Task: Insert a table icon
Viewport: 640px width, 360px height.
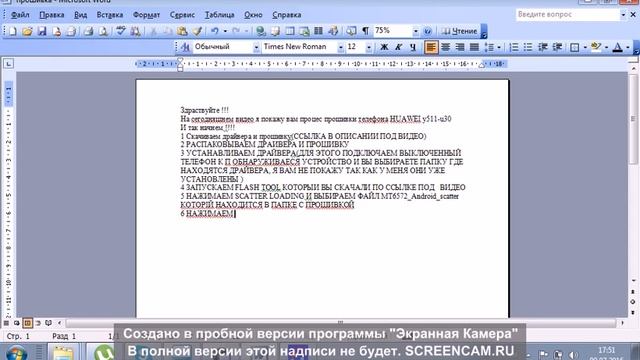Action: click(290, 31)
